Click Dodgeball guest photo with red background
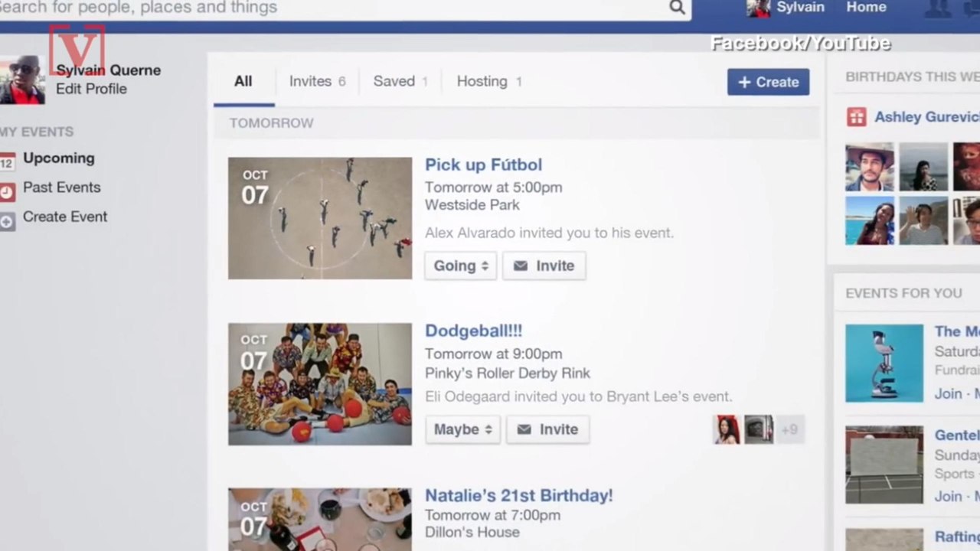This screenshot has height=551, width=980. click(x=727, y=429)
